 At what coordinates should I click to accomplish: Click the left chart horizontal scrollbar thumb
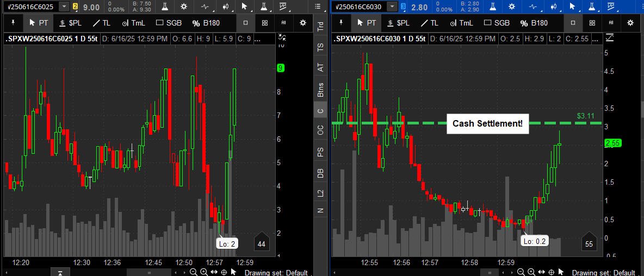[149, 272]
